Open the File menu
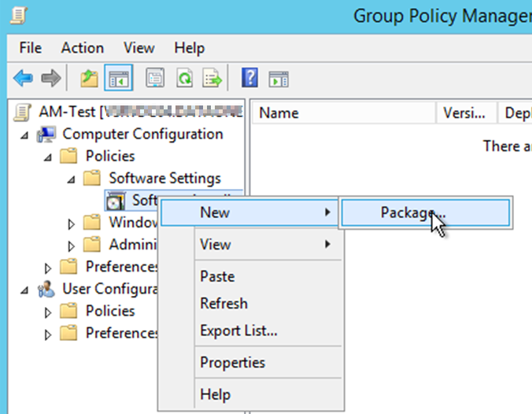Viewport: 532px width, 414px height. 30,48
